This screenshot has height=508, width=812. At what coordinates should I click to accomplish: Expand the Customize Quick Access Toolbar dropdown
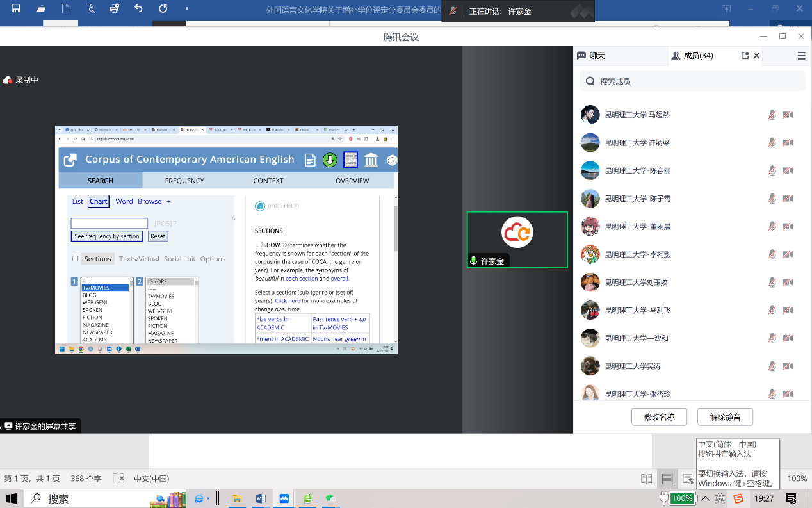tap(186, 9)
